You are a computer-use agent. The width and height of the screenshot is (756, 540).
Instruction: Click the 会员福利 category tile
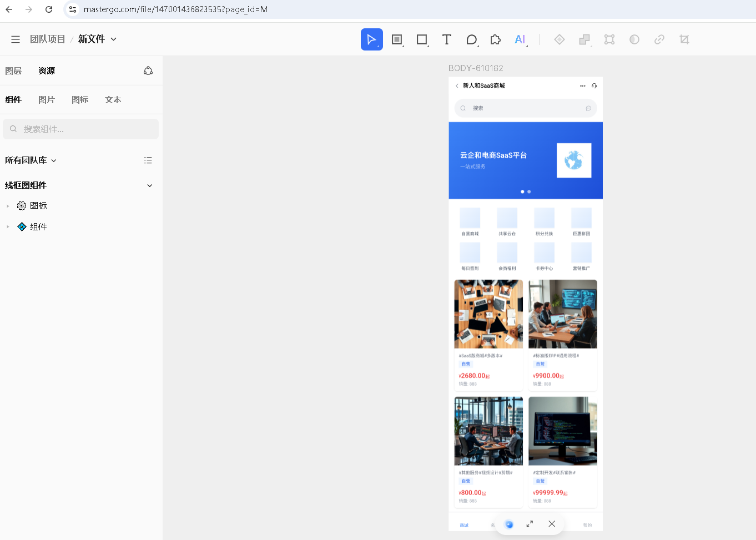coord(507,256)
